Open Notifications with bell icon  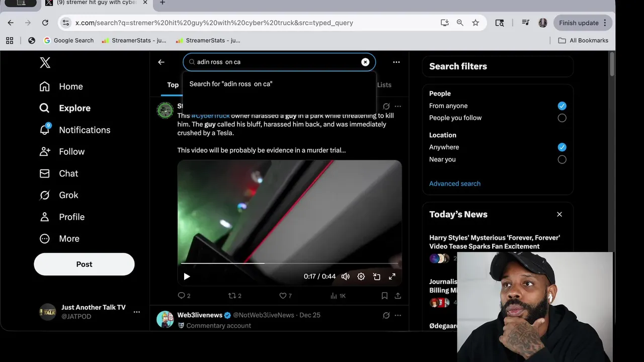74,130
